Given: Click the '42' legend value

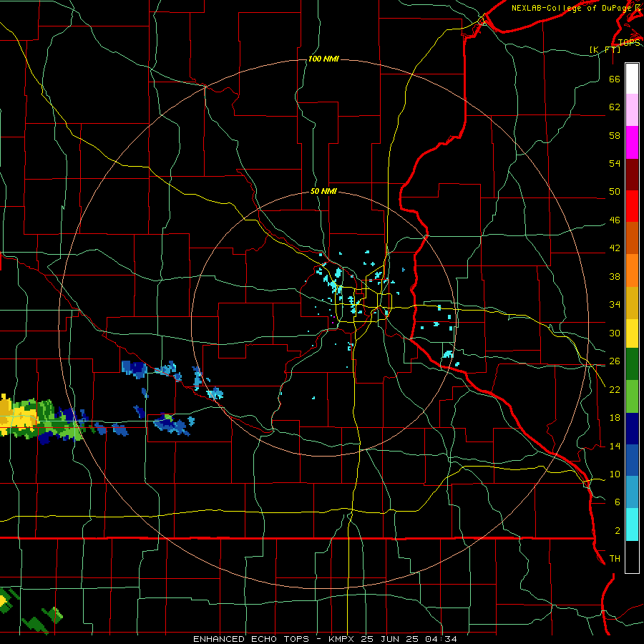Looking at the screenshot, I should (x=615, y=248).
